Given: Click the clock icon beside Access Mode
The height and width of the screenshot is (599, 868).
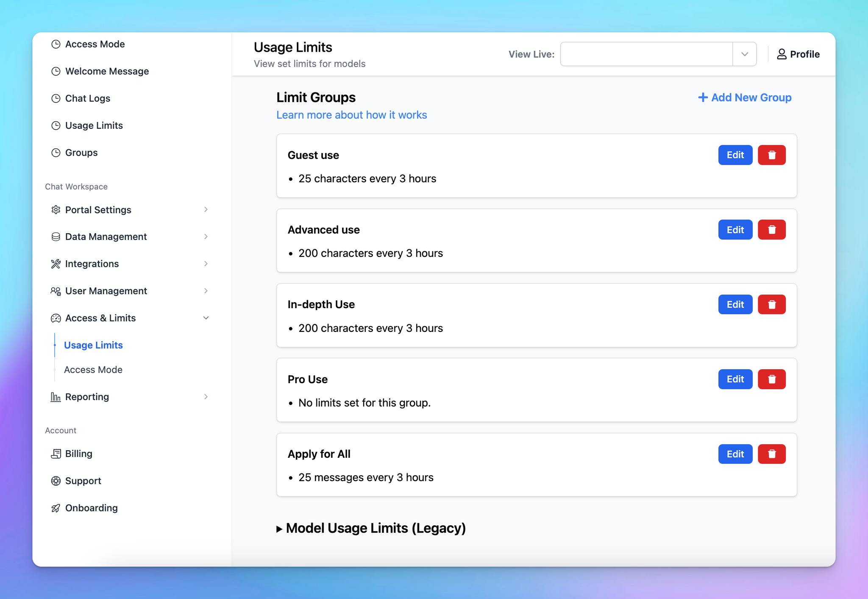Looking at the screenshot, I should [x=56, y=44].
